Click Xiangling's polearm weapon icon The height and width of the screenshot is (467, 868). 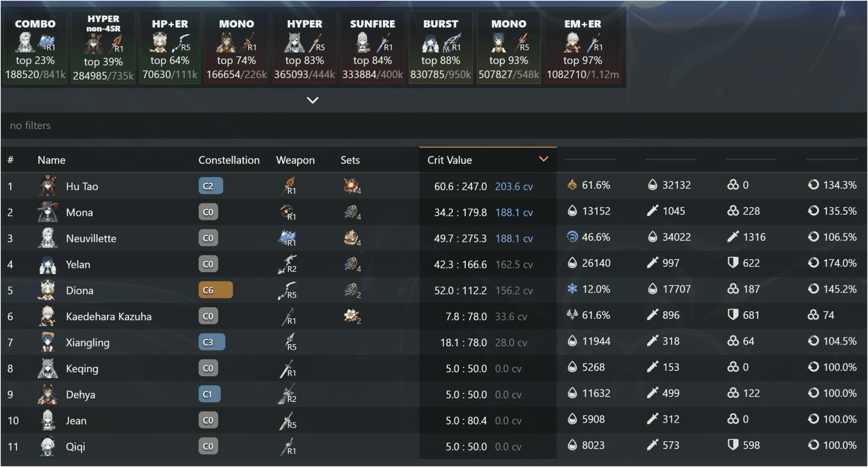[x=289, y=342]
